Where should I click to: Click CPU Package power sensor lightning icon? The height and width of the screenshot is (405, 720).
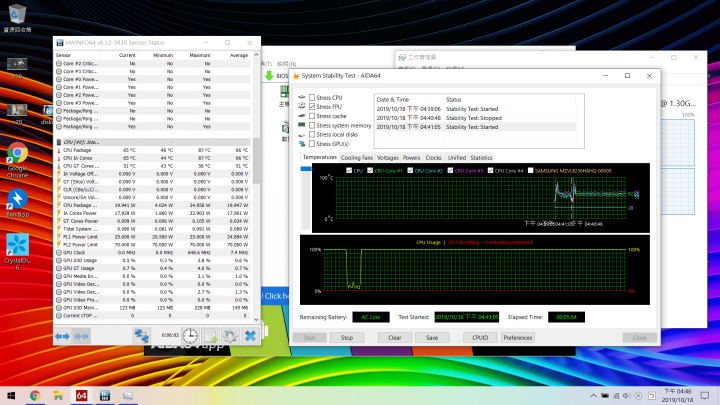pyautogui.click(x=59, y=205)
